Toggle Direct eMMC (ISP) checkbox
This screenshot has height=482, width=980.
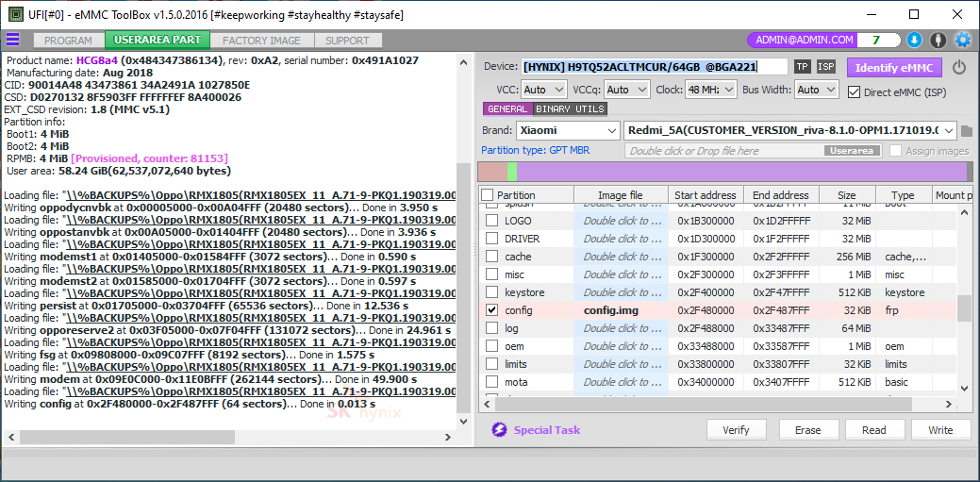[854, 91]
